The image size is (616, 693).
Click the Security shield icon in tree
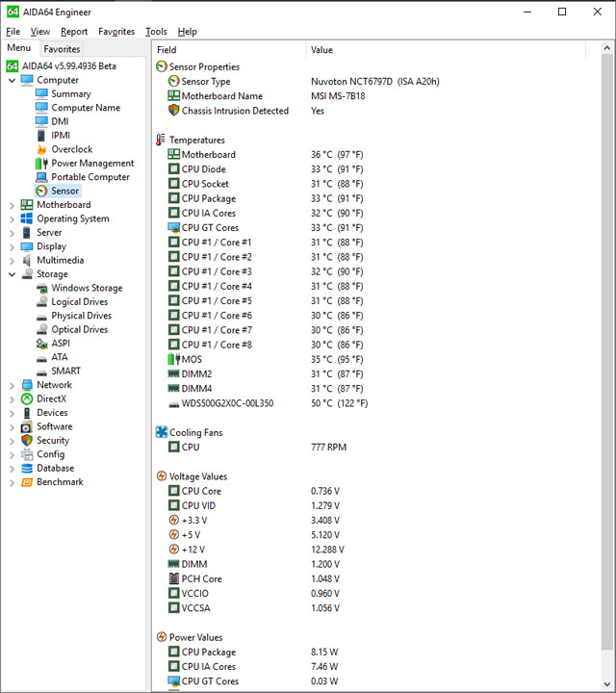point(27,440)
